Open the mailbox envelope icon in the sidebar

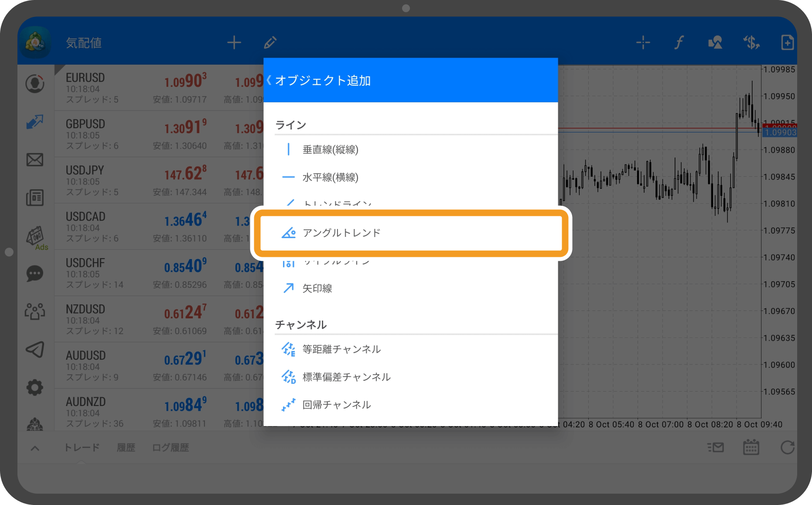click(x=35, y=160)
